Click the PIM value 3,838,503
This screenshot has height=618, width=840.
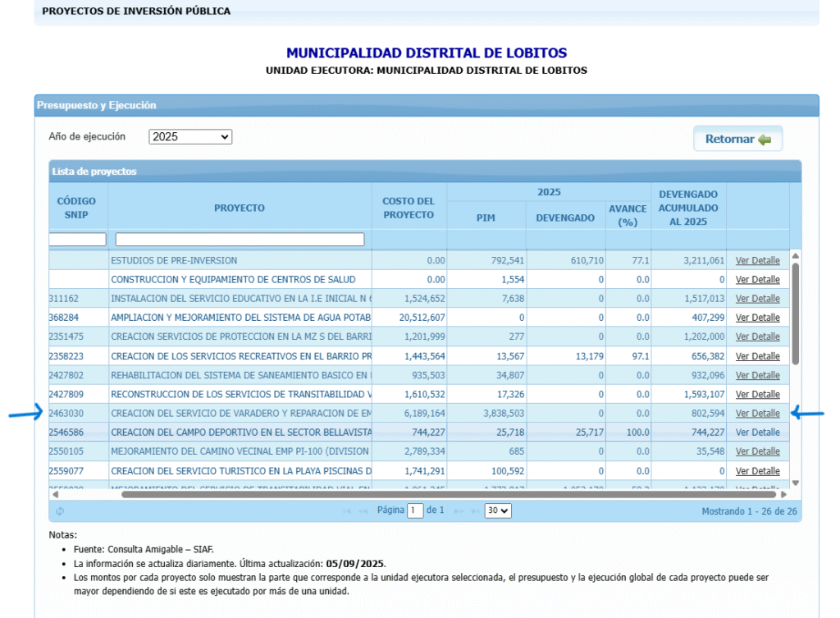pyautogui.click(x=504, y=414)
